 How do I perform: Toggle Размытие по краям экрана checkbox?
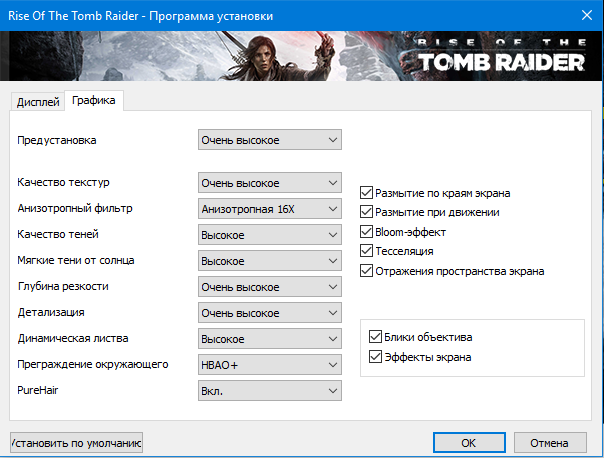pyautogui.click(x=366, y=193)
